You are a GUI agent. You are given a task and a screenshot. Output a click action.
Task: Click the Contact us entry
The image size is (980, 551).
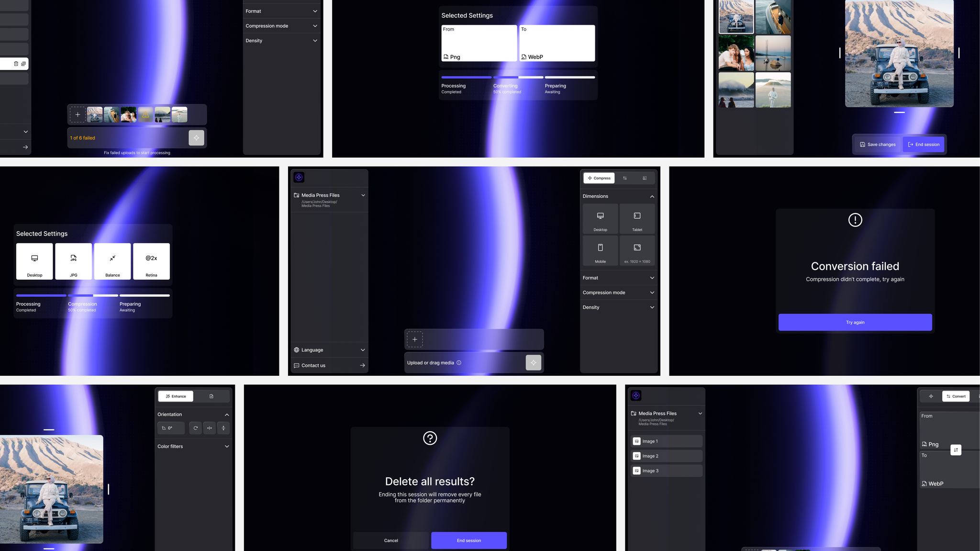click(329, 365)
